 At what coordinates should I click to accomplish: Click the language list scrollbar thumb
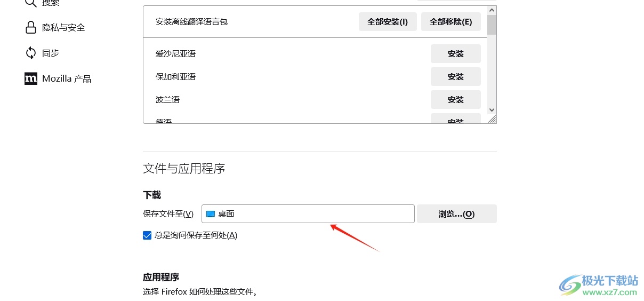492,24
